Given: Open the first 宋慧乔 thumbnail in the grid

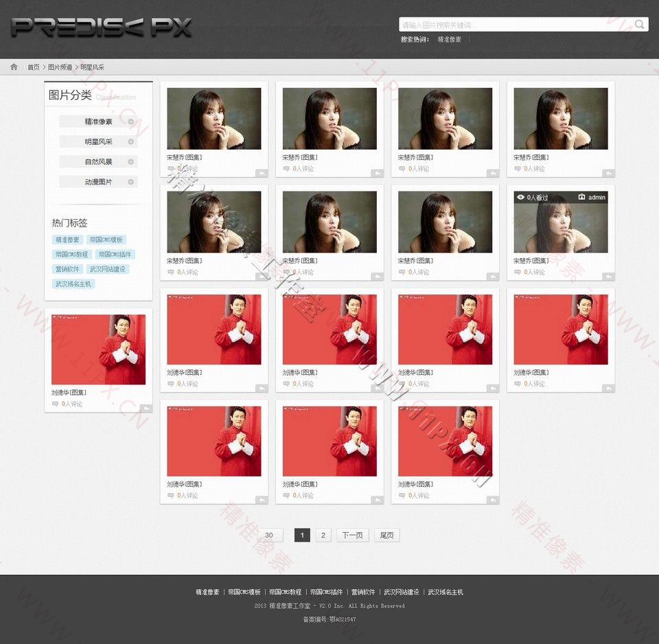Looking at the screenshot, I should 214,119.
